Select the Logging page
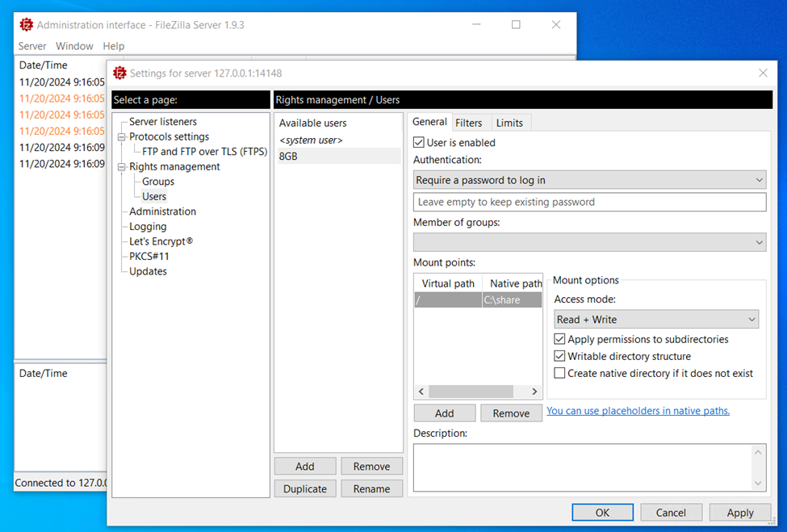Image resolution: width=787 pixels, height=532 pixels. tap(148, 227)
